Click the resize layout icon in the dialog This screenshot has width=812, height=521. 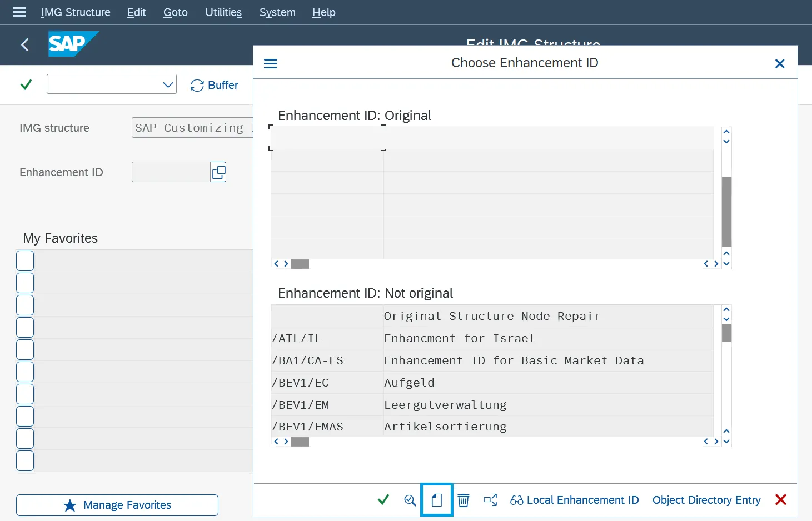tap(490, 500)
